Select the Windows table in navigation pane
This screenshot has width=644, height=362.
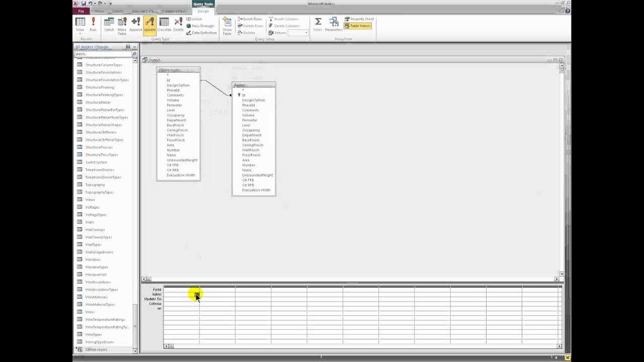pyautogui.click(x=93, y=259)
